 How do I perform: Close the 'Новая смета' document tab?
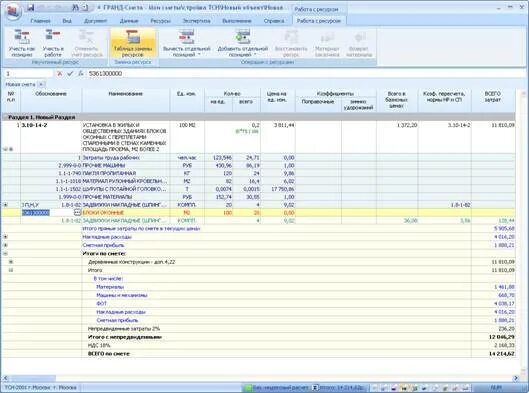click(41, 84)
